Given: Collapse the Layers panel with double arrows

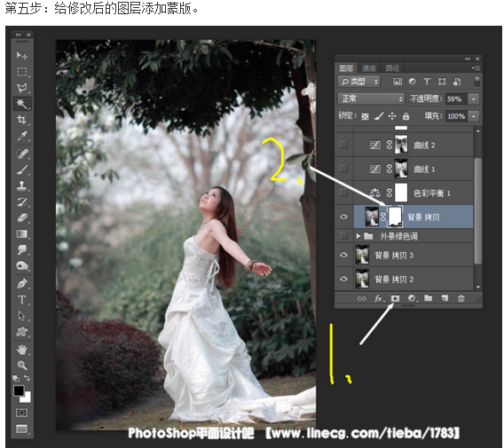Looking at the screenshot, I should (468, 59).
